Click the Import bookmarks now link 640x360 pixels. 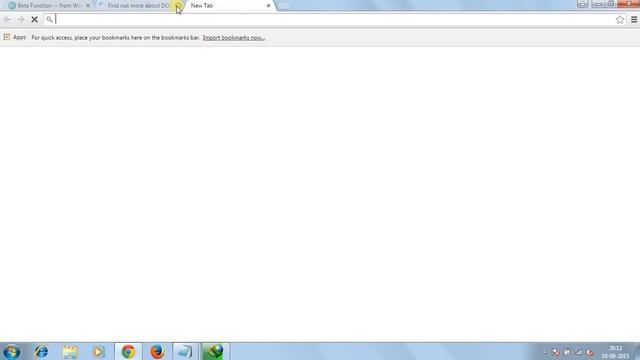click(233, 38)
